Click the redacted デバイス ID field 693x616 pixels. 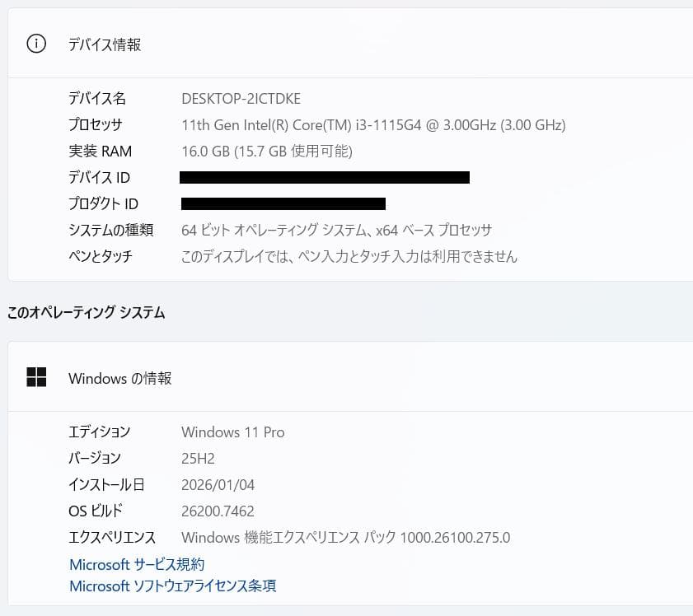tap(325, 177)
